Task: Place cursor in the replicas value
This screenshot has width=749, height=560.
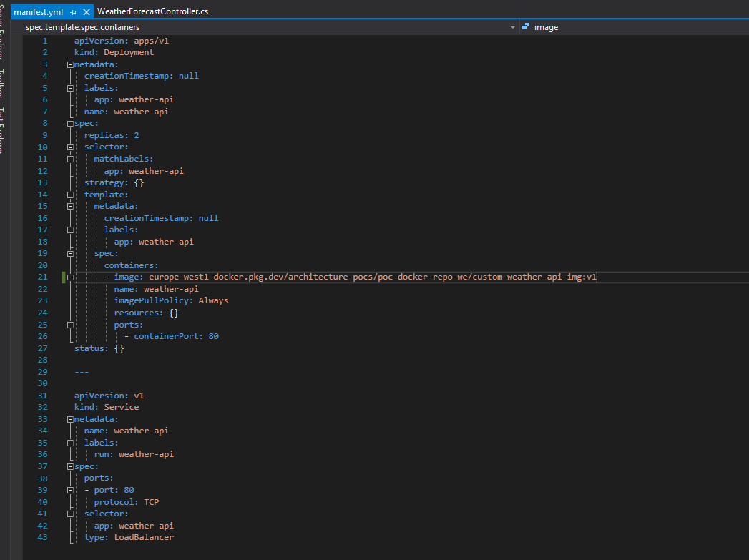Action: pyautogui.click(x=135, y=134)
